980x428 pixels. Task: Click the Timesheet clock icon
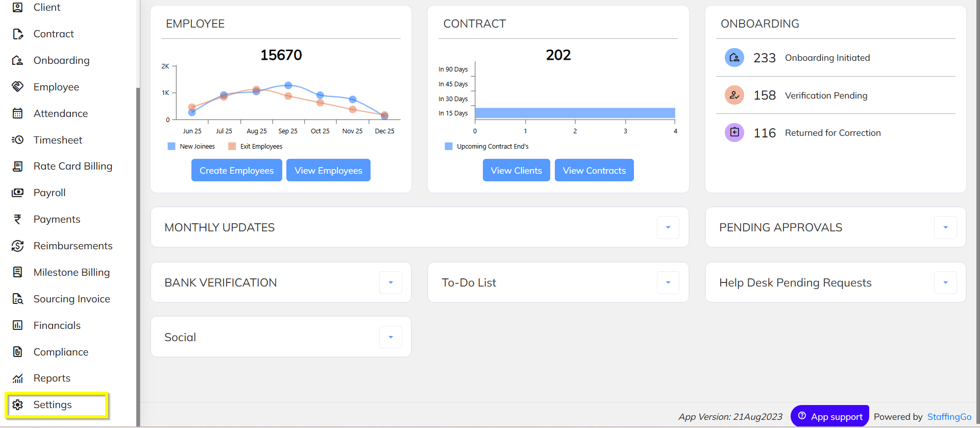tap(18, 140)
